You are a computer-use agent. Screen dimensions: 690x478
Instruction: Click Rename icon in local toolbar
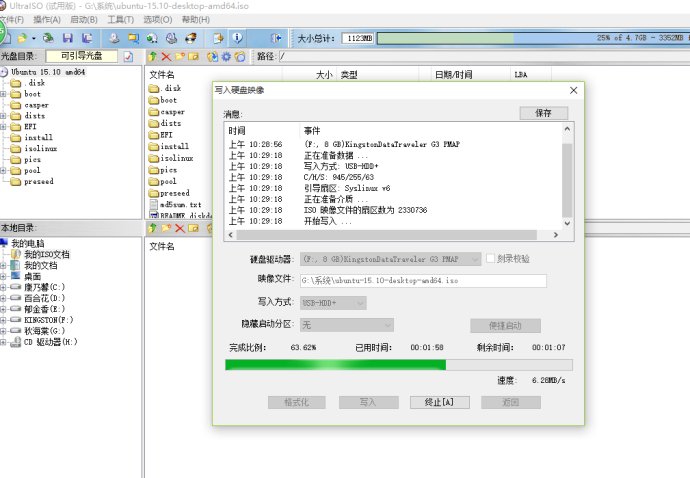194,228
